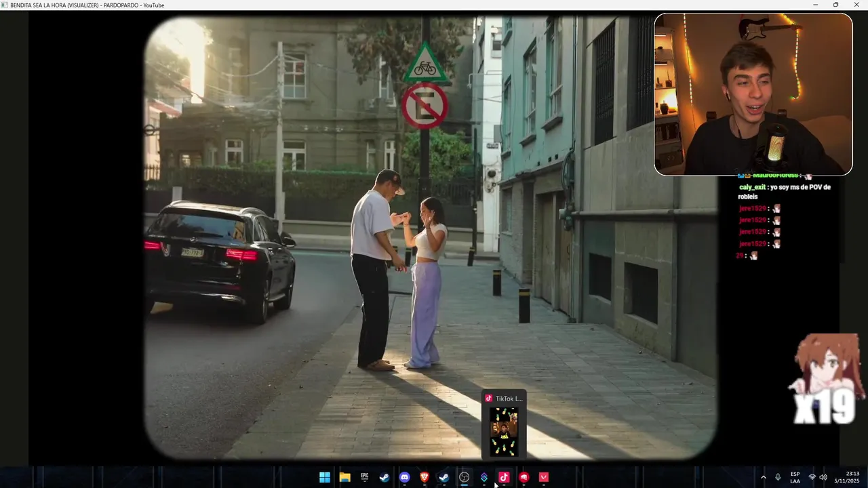Screen dimensions: 868x488
Task: Open the Steam icon between Brave and OBS
Action: coord(444,477)
